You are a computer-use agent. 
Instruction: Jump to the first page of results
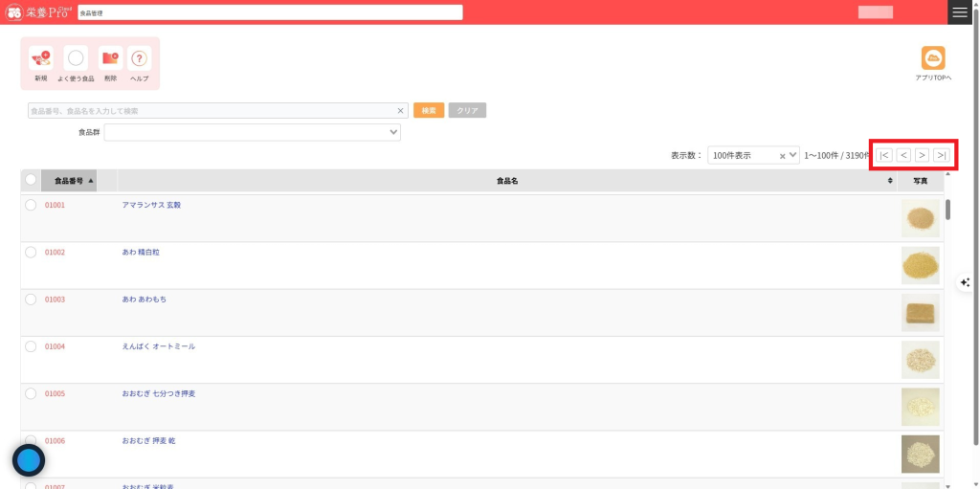tap(884, 155)
